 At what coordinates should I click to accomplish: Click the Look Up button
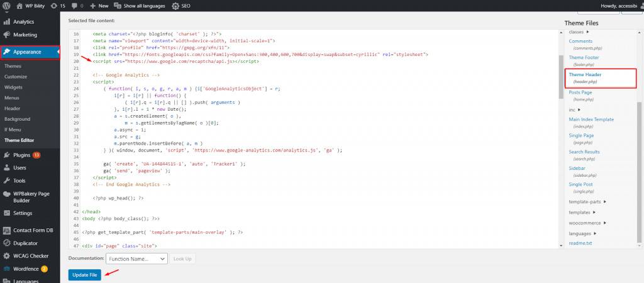pyautogui.click(x=182, y=258)
